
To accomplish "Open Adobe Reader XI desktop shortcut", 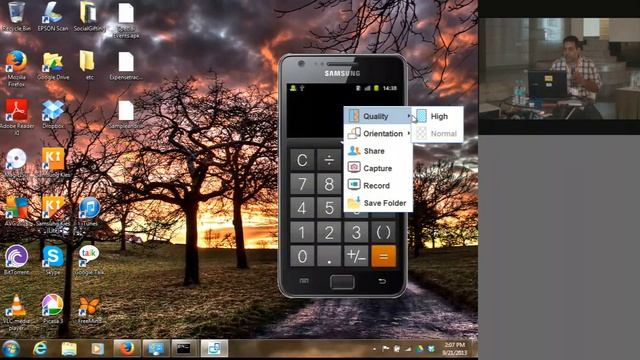I will pos(16,117).
